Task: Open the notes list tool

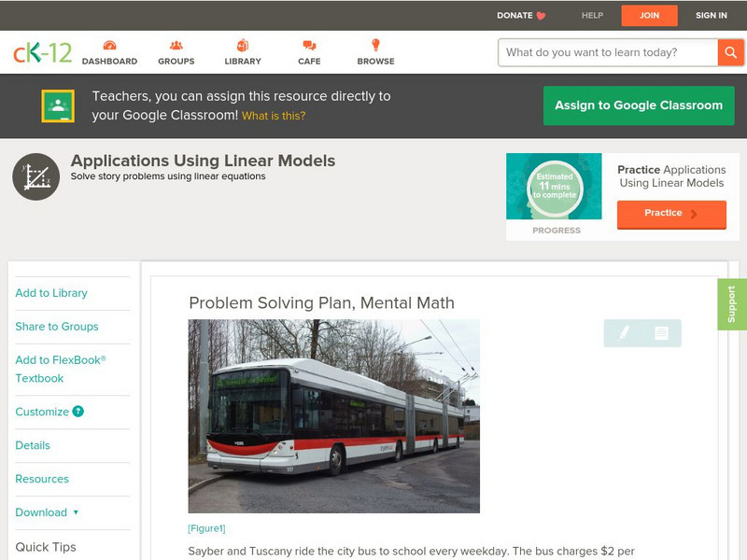Action: (661, 333)
